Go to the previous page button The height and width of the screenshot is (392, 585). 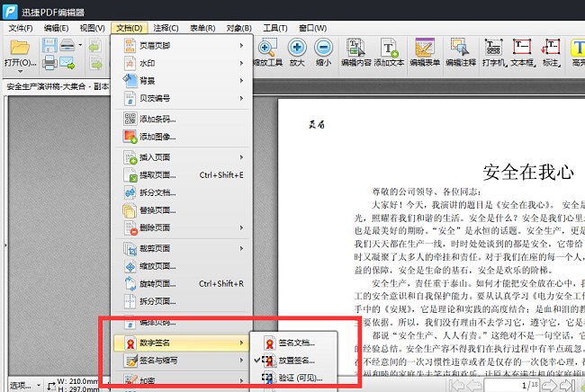coord(473,386)
